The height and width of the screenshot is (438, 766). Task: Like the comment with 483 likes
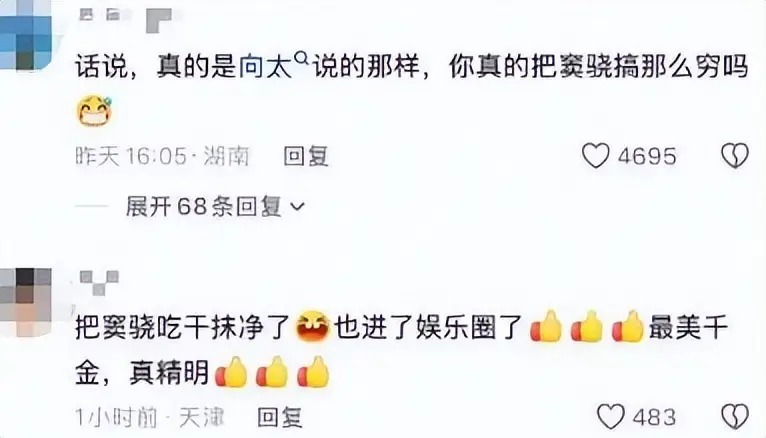(x=611, y=417)
